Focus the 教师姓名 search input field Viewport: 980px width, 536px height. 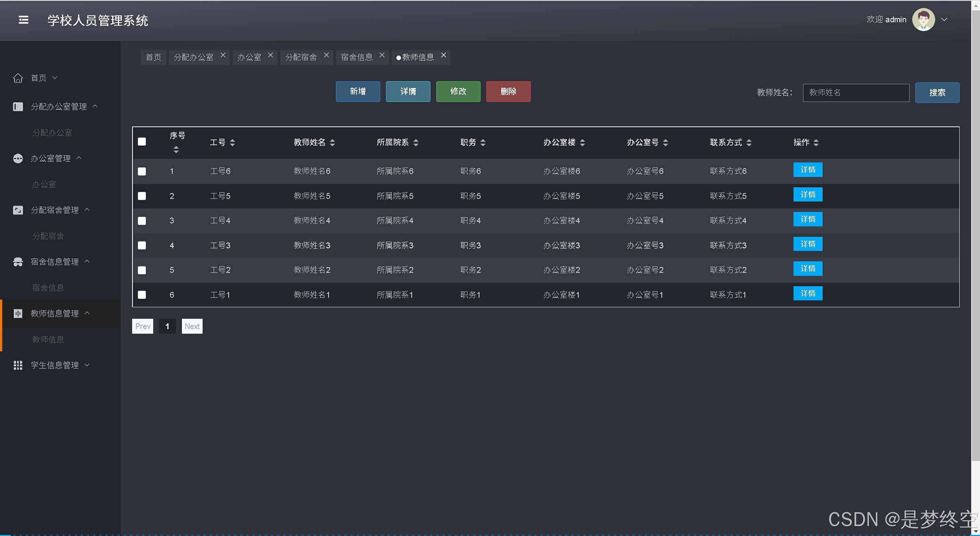[856, 93]
